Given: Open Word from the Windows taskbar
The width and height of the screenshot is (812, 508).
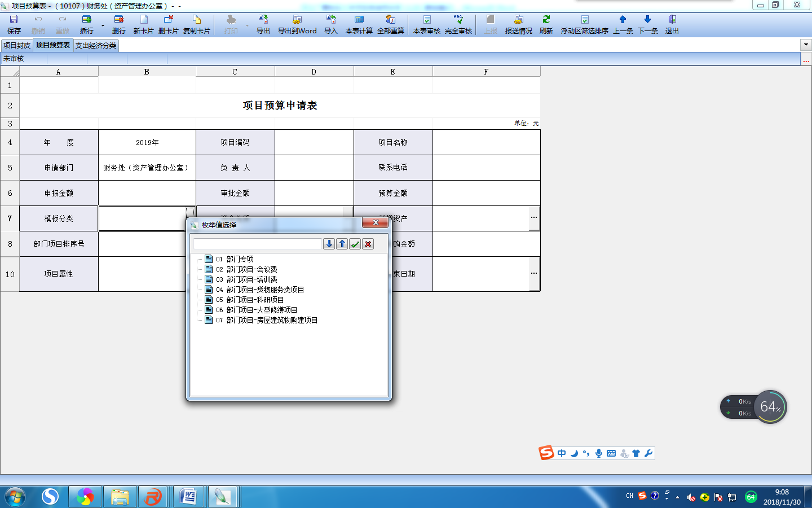Looking at the screenshot, I should click(x=188, y=497).
